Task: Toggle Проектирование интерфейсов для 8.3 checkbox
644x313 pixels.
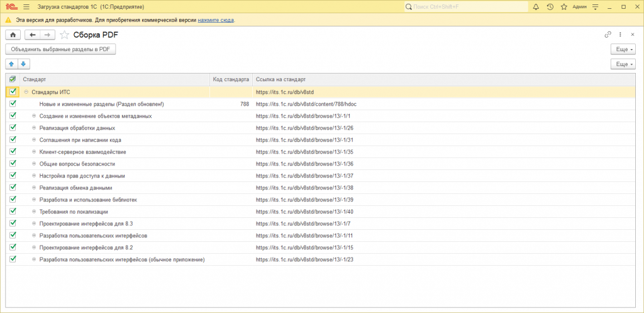Action: (x=13, y=223)
